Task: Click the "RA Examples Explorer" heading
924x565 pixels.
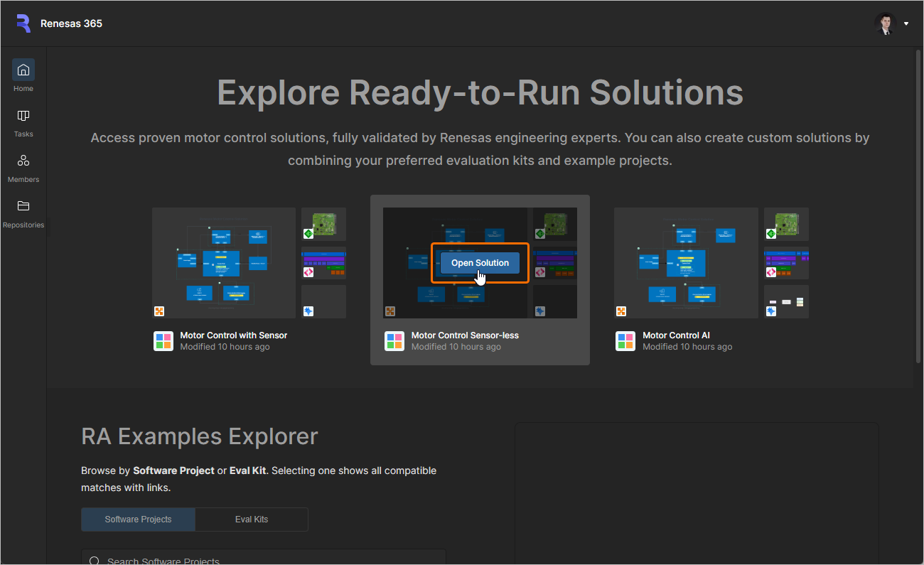Action: pyautogui.click(x=200, y=436)
